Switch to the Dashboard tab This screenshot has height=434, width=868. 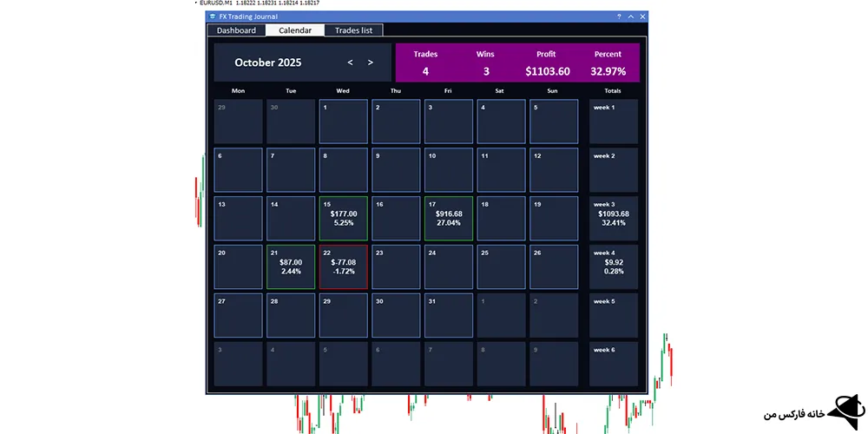(x=236, y=30)
